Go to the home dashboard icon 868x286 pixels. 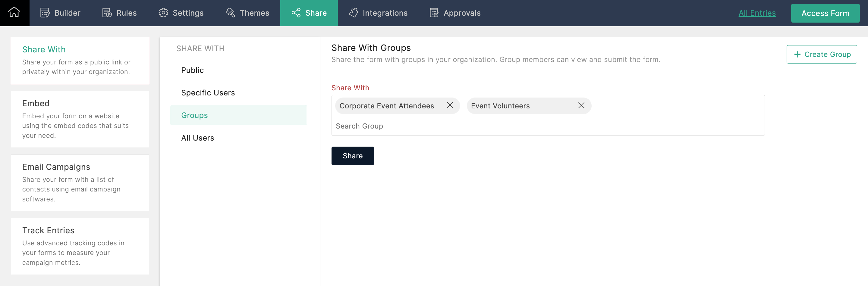[x=14, y=13]
